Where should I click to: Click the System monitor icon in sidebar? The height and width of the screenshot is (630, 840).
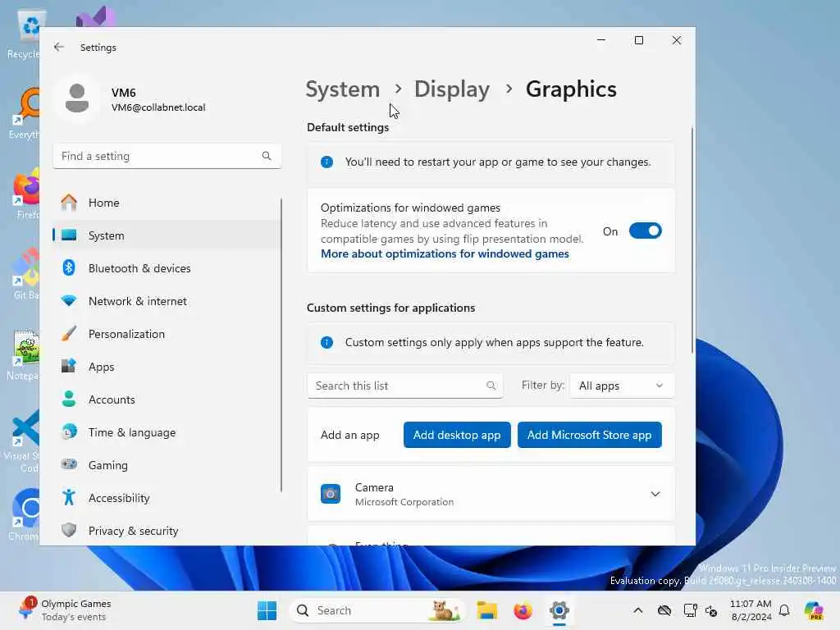69,235
